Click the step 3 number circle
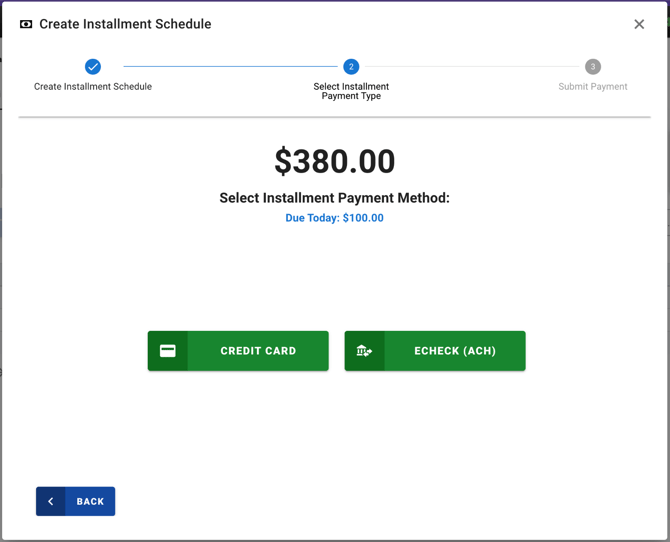Image resolution: width=670 pixels, height=542 pixels. point(593,67)
